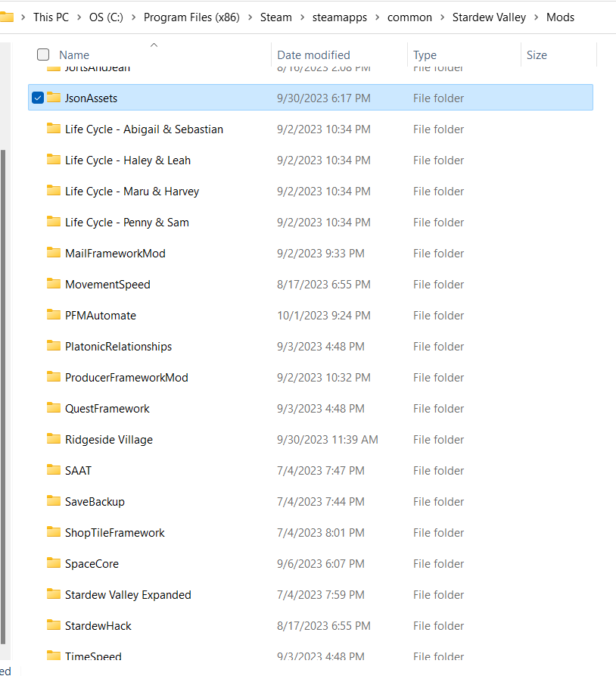Click the ShopTileFramework folder icon
616x676 pixels.
coord(54,532)
